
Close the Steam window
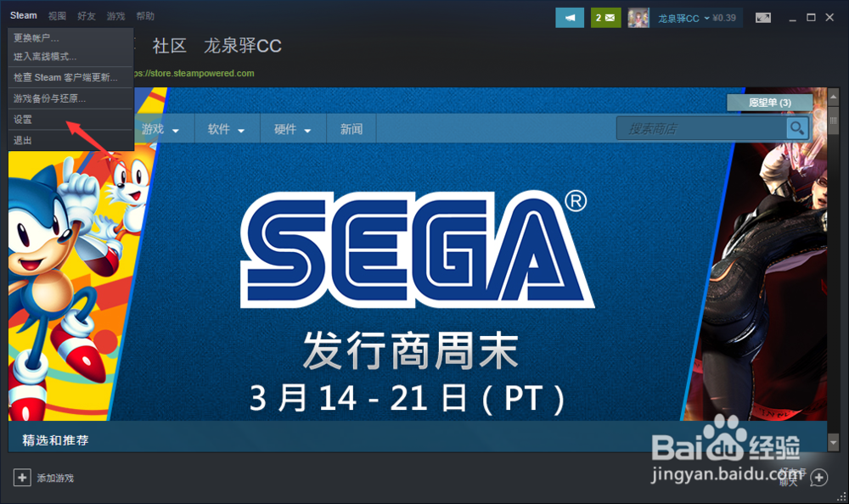coord(829,17)
